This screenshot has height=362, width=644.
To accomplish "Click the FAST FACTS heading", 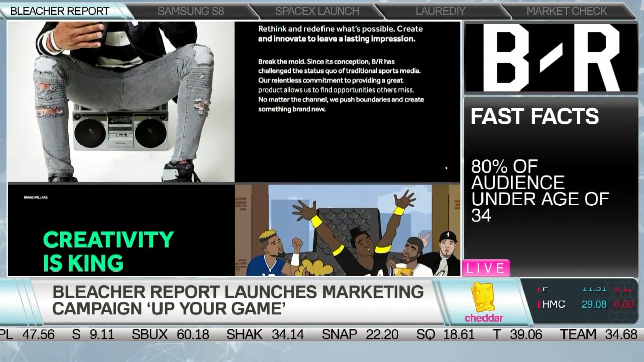I will (x=535, y=116).
